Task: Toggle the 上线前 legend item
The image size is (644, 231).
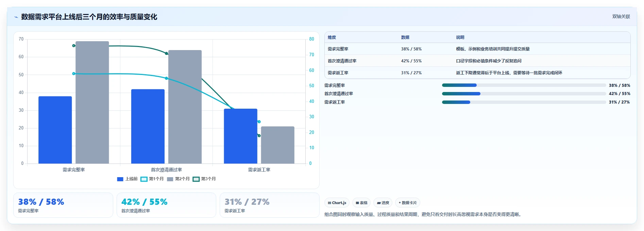Action: coord(127,179)
